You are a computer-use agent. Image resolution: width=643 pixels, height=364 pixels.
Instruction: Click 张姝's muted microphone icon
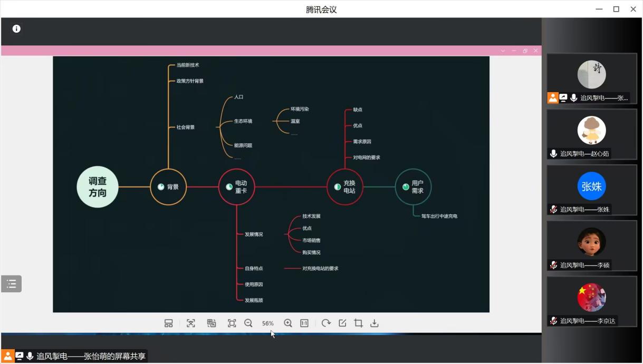pyautogui.click(x=553, y=209)
